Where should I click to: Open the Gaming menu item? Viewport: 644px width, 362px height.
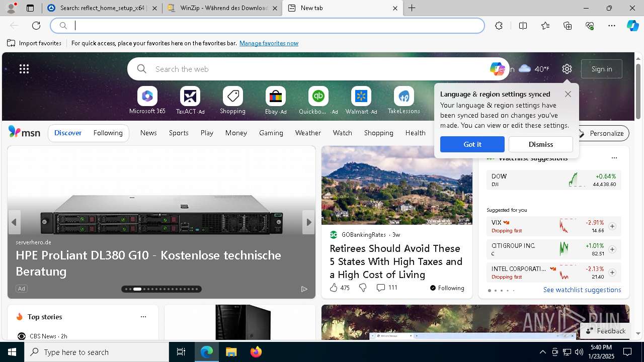click(271, 133)
